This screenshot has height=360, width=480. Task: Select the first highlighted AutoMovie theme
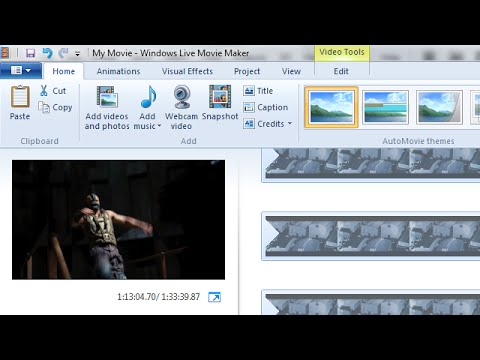(331, 107)
